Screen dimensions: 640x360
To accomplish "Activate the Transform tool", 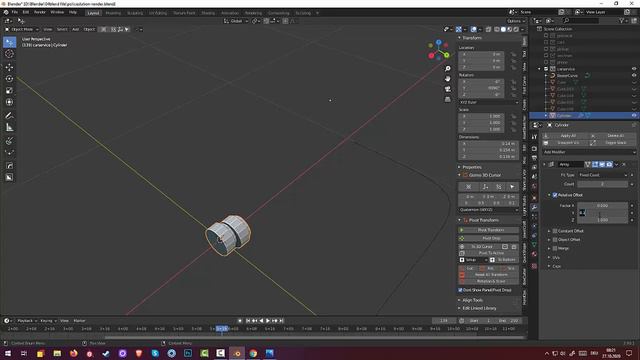I will pyautogui.click(x=9, y=102).
